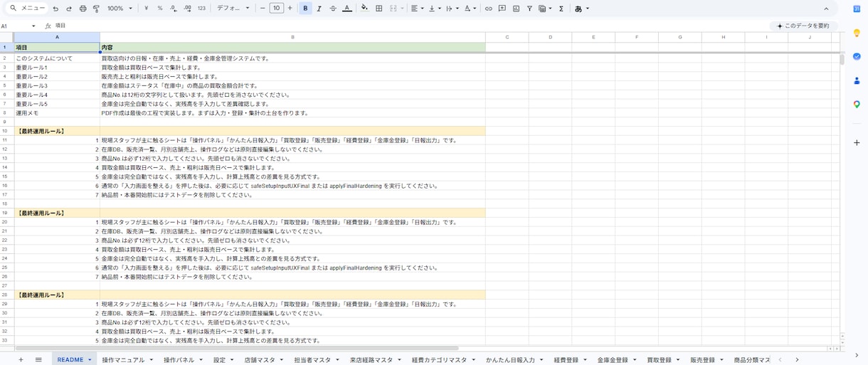Screen dimensions: 868x365
Task: Open the borders menu
Action: tap(379, 9)
